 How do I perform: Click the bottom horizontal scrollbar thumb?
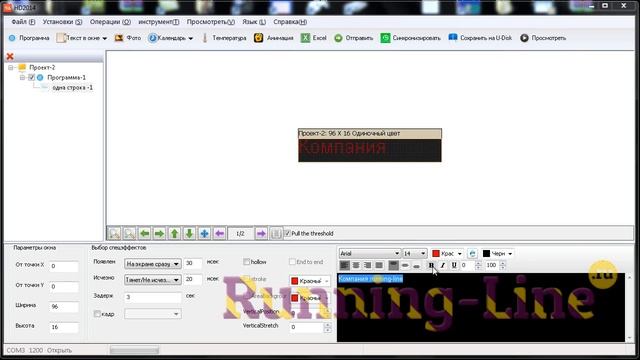(134, 350)
